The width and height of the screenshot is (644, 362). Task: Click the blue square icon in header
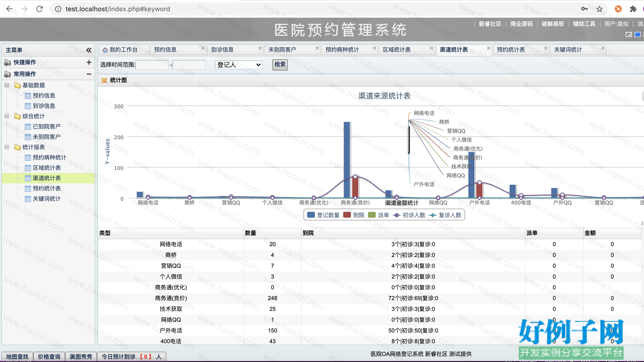pyautogui.click(x=638, y=34)
